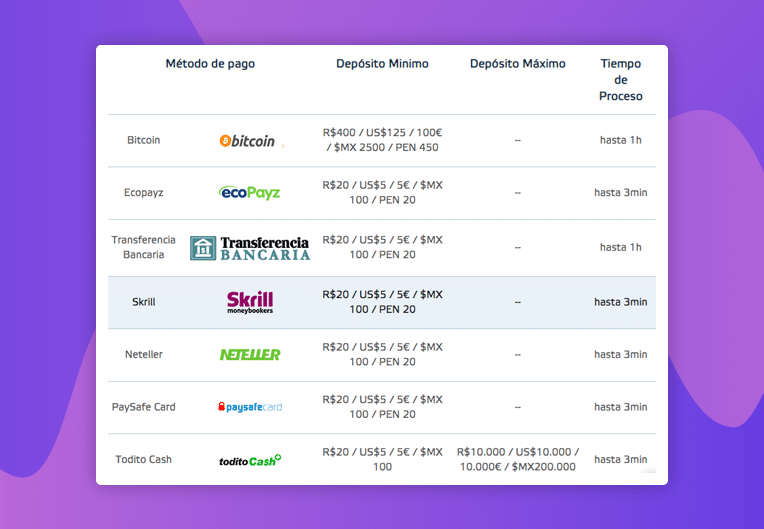764x529 pixels.
Task: Click the 'Ecopayz' method name text
Action: [144, 193]
